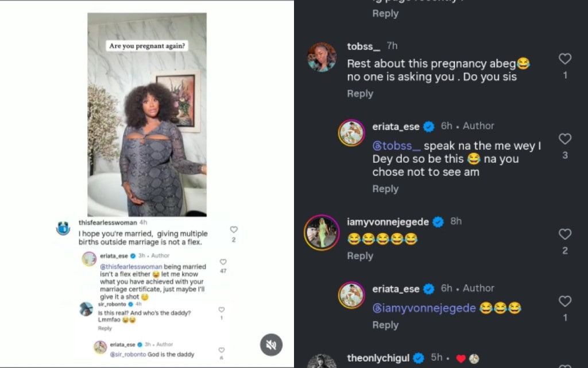The height and width of the screenshot is (368, 588).
Task: Open the pregnant woman video post
Action: [x=147, y=115]
